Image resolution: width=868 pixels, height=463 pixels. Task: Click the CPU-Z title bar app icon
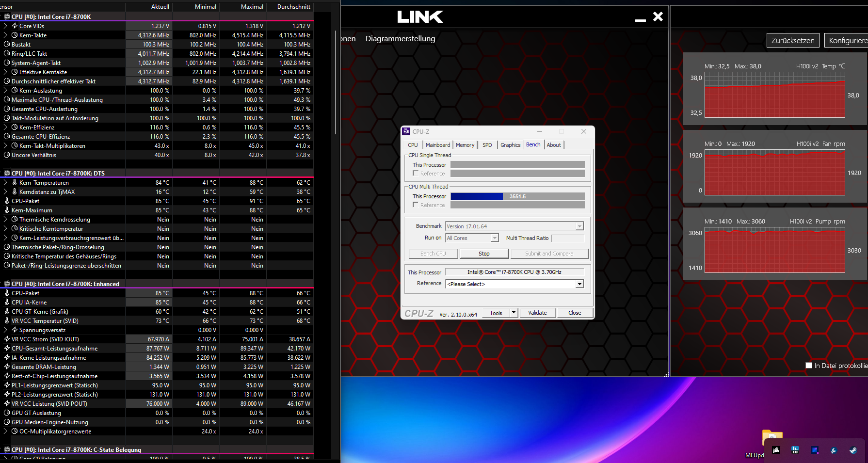406,131
